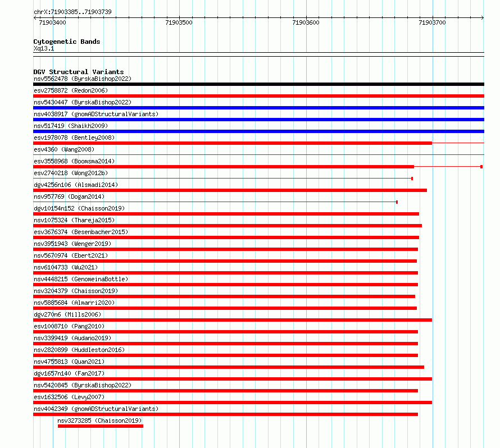This screenshot has height=448, width=500.
Task: Open variant nsv4448215 (GenomeinaBottle)
Action: pyautogui.click(x=81, y=279)
